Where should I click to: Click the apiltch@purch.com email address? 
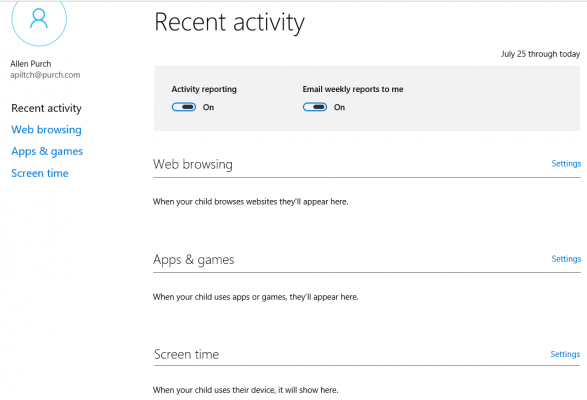(x=45, y=75)
